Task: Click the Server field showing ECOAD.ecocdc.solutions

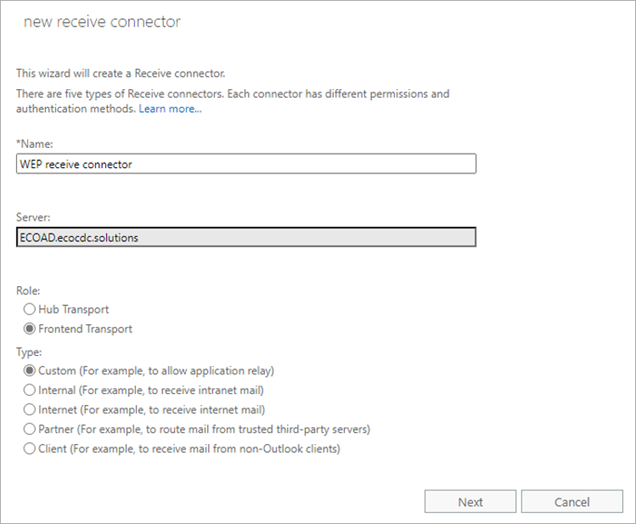Action: pos(246,237)
